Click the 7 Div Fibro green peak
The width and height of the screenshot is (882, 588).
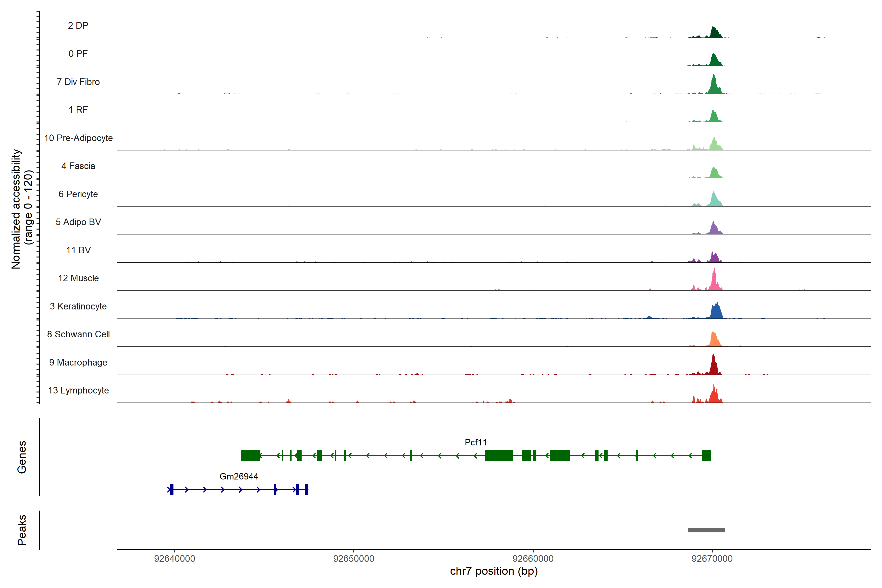click(x=714, y=86)
